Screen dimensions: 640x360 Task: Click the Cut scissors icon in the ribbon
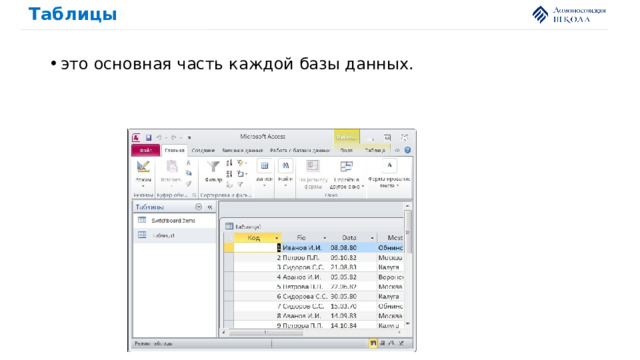pos(189,163)
